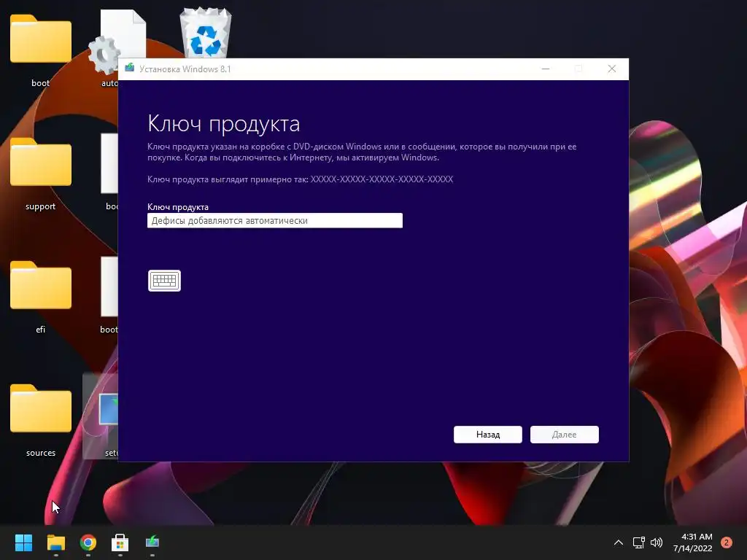
Task: Select the sources folder on desktop
Action: coord(41,421)
